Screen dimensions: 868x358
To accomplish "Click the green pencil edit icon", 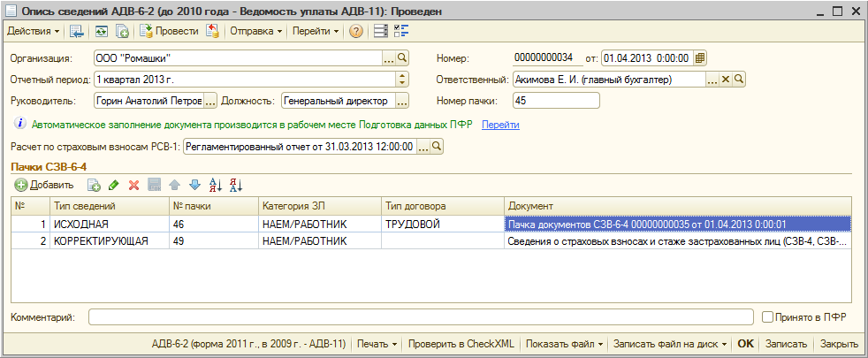I will (x=114, y=185).
